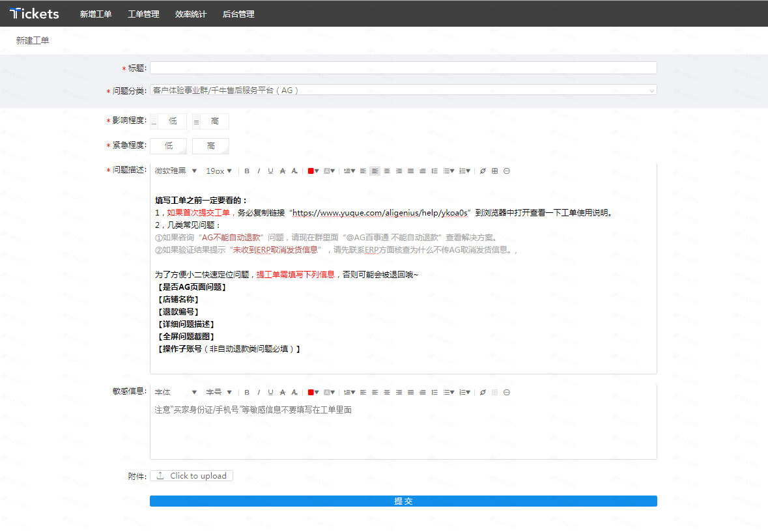Set 影响程度 to 高
Viewport: 768px width, 532px height.
pos(210,121)
